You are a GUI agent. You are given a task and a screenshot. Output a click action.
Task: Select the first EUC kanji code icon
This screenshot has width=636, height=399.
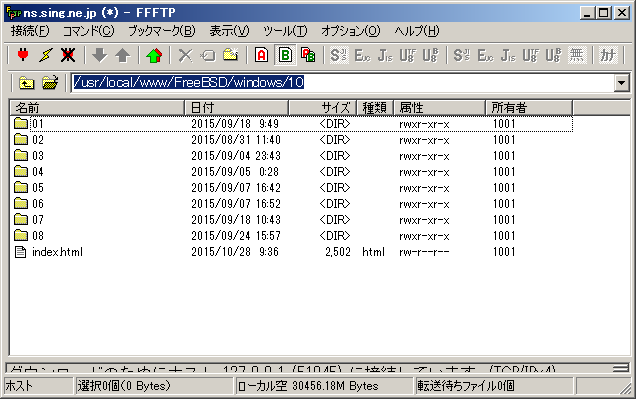pos(362,55)
